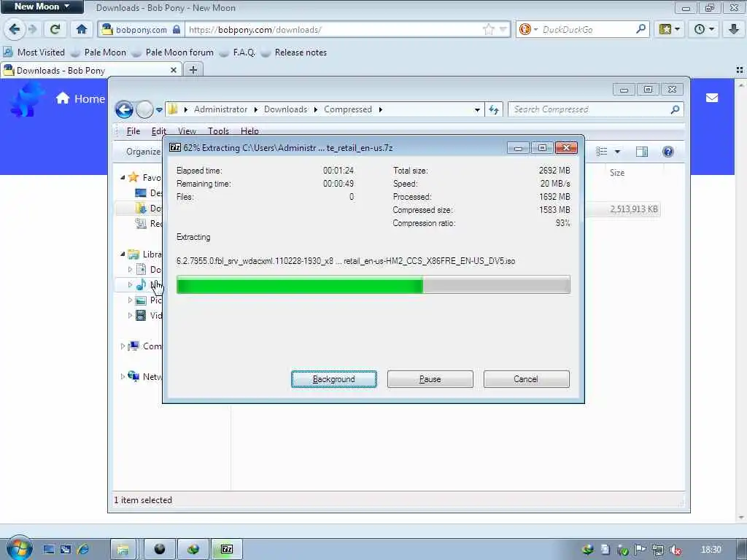Show browser downloads with the arrow icon
This screenshot has height=560, width=747.
[x=734, y=29]
